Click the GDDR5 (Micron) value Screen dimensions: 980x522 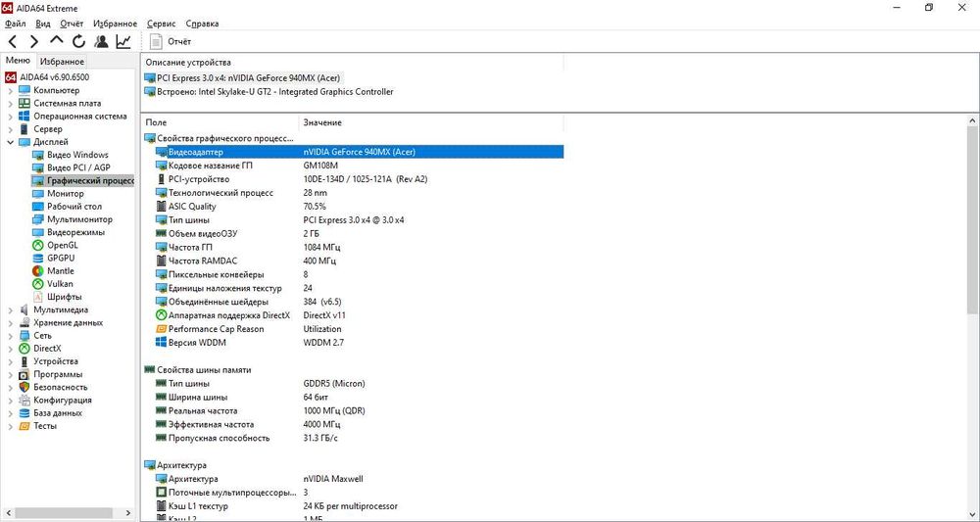[334, 383]
